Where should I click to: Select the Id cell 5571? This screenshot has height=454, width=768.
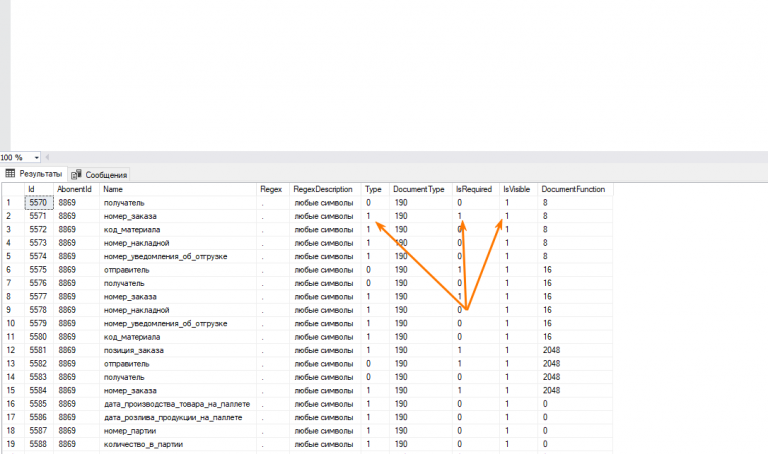(39, 216)
